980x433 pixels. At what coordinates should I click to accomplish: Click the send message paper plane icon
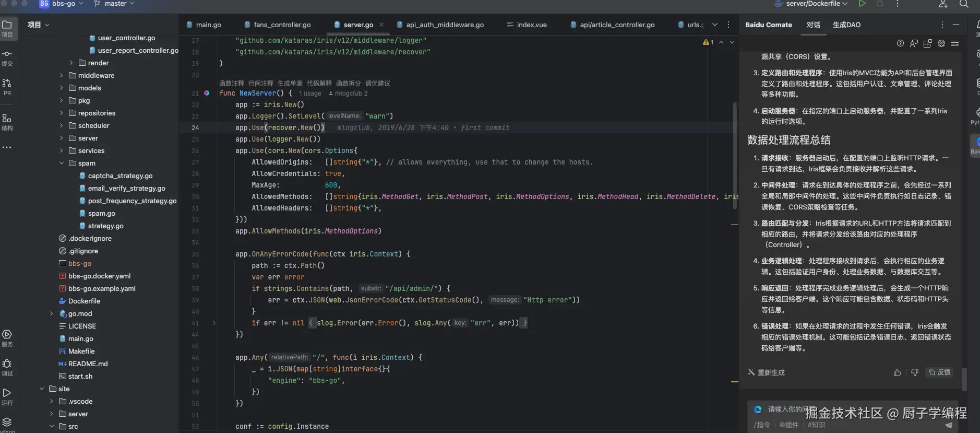pos(949,425)
